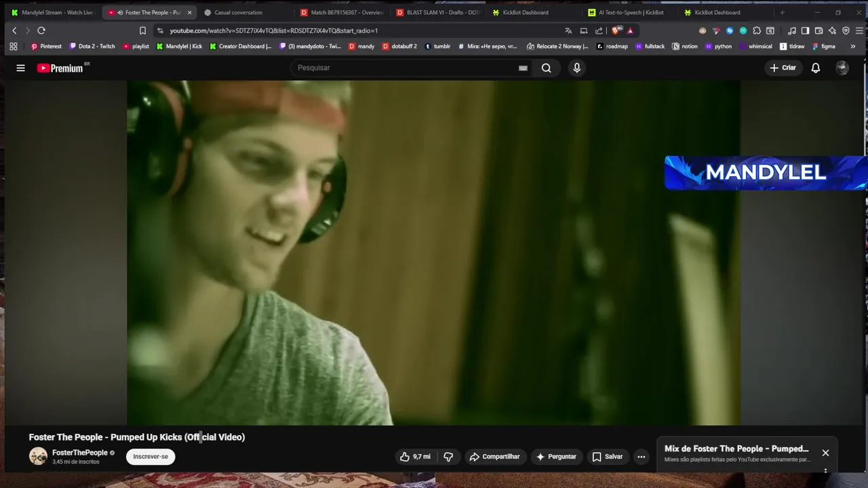This screenshot has width=868, height=488.
Task: Save video with Salvar button
Action: 608,457
